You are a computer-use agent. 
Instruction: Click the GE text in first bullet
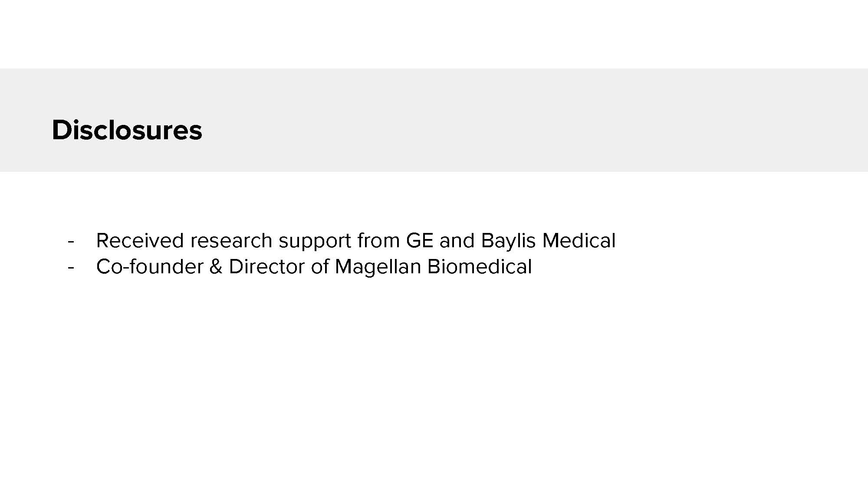pos(419,241)
